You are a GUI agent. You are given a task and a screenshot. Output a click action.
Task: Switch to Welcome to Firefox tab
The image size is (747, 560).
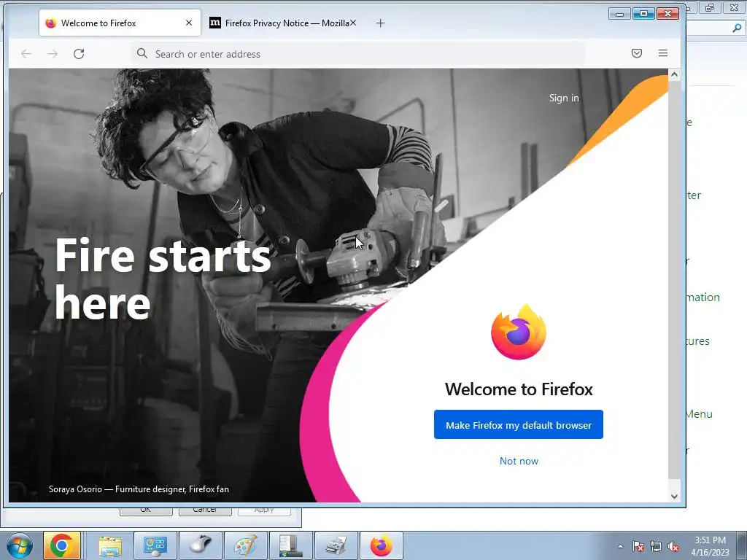coord(120,23)
